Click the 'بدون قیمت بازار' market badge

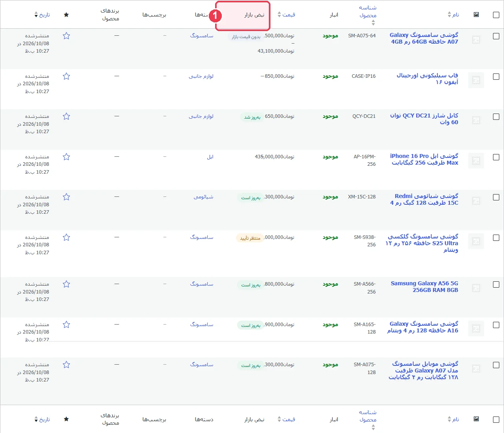[x=246, y=37]
